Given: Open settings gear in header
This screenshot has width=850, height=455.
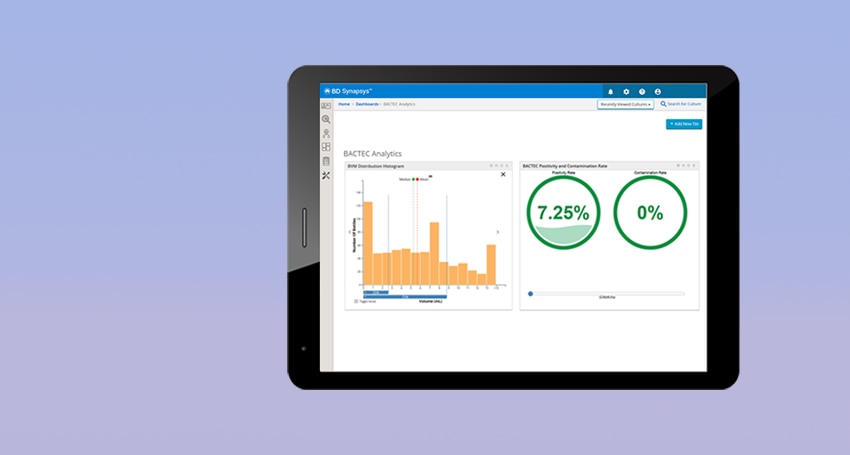Looking at the screenshot, I should [x=626, y=92].
